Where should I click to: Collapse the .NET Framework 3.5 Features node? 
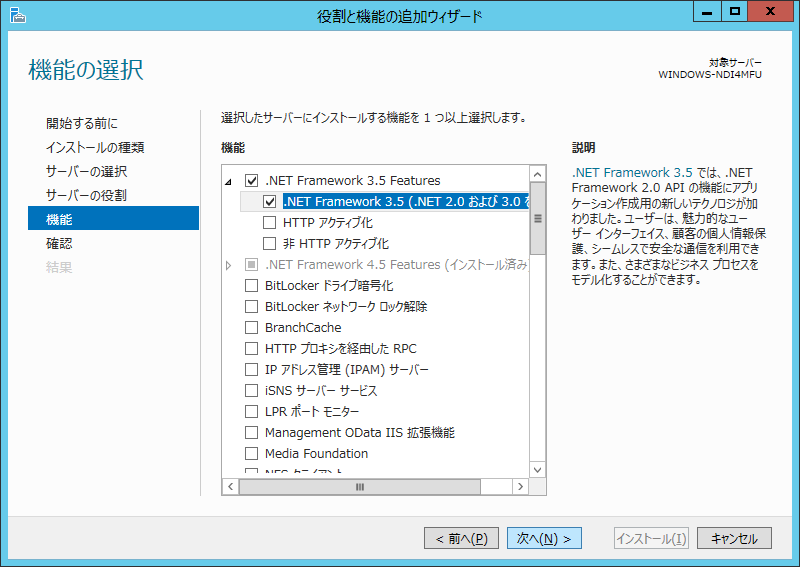(x=229, y=182)
